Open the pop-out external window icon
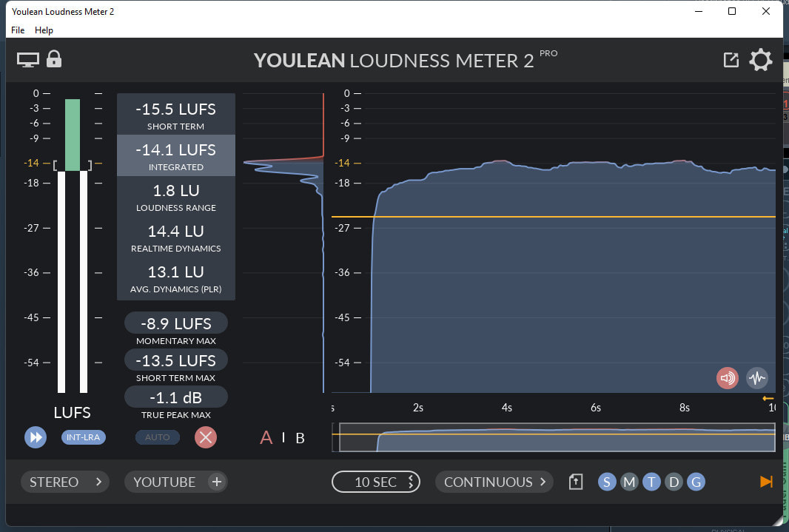789x532 pixels. 731,60
